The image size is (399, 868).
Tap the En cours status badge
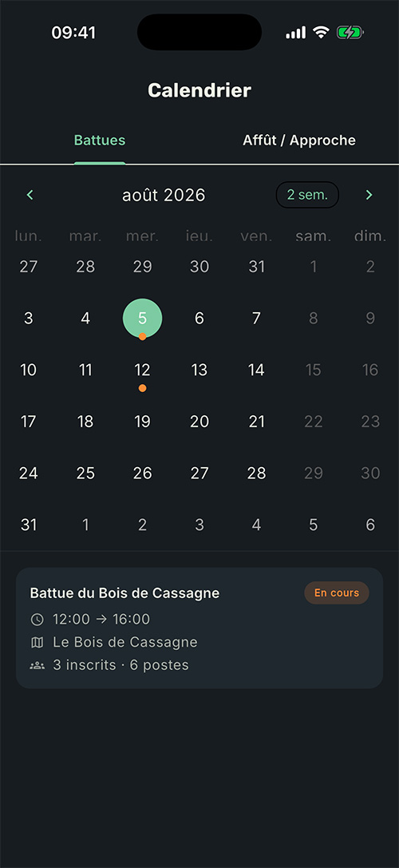pyautogui.click(x=337, y=593)
